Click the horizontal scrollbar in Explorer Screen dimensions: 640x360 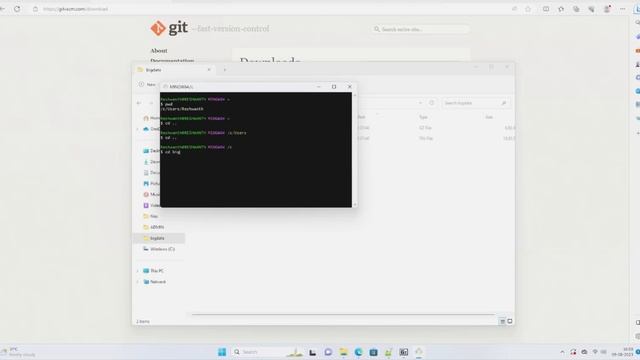click(343, 315)
